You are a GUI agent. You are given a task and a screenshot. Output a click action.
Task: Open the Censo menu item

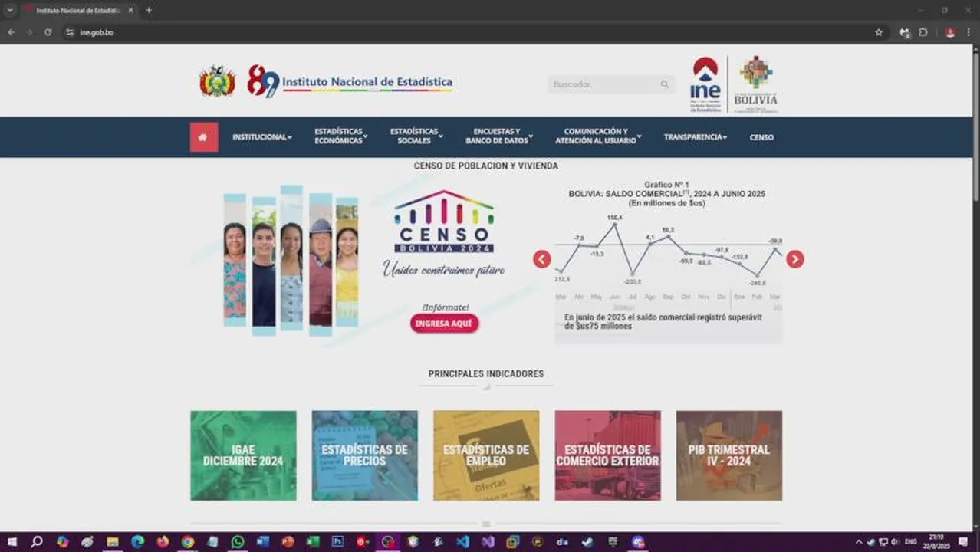761,137
